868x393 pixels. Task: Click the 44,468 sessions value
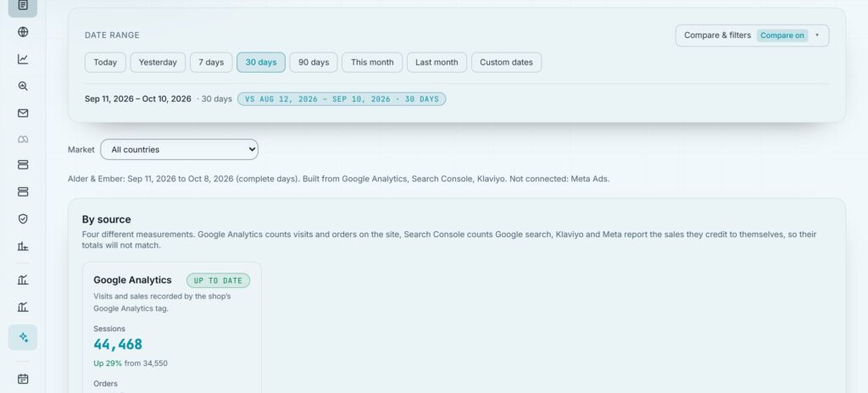point(118,344)
